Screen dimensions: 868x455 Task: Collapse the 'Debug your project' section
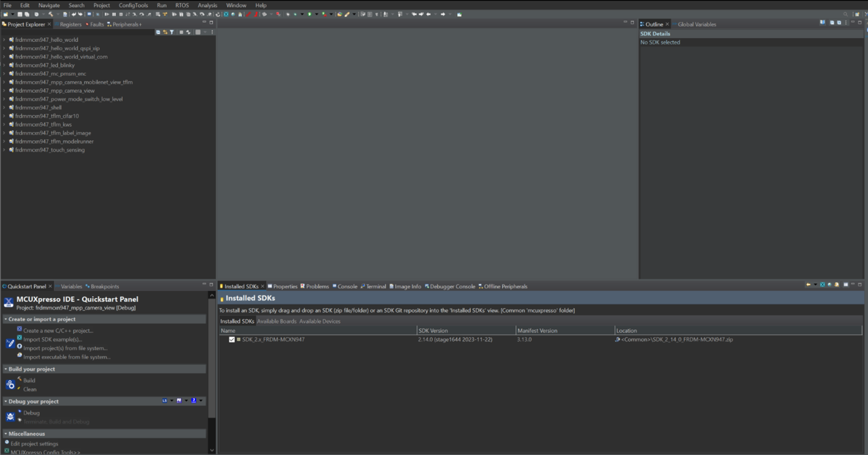tap(5, 401)
